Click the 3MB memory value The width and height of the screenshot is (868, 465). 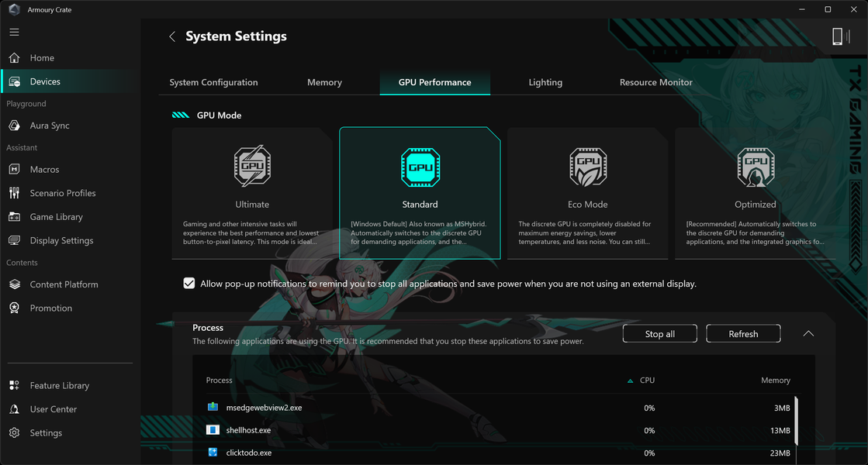click(782, 408)
